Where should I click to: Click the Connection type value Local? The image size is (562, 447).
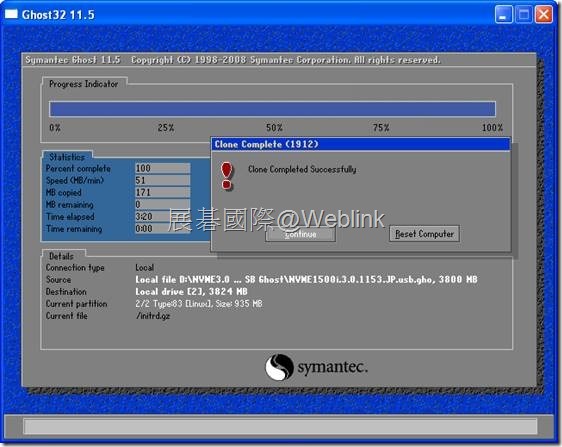[144, 267]
